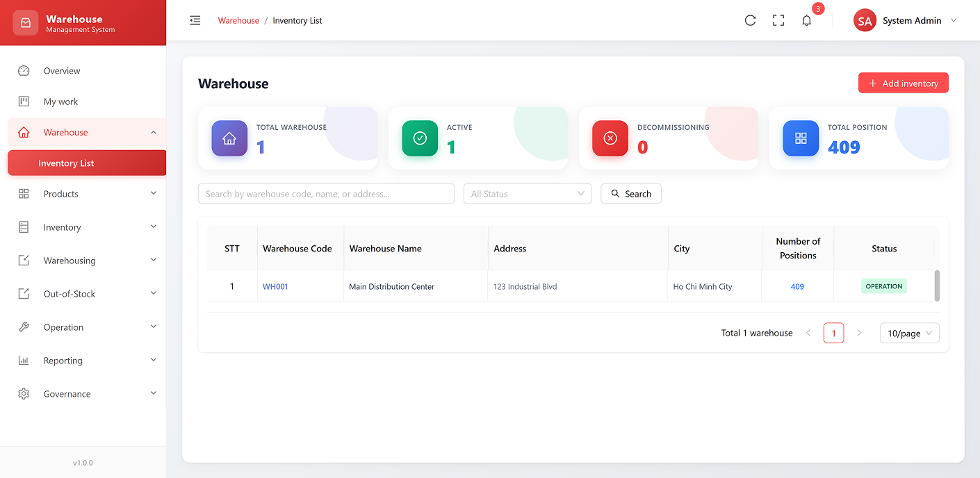980x478 pixels.
Task: Click the table's vertical scrollbar
Action: 937,286
